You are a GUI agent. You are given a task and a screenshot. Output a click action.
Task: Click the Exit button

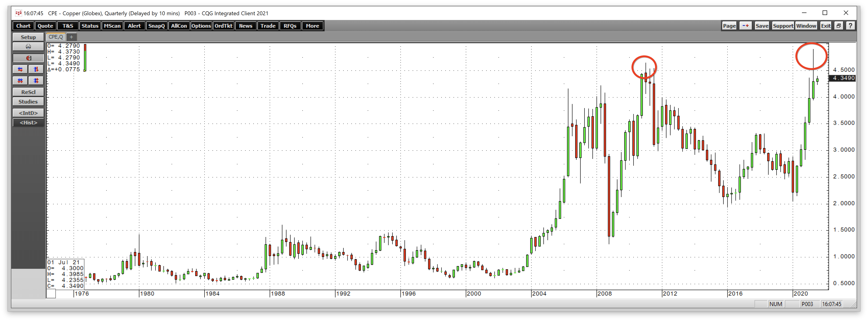(x=826, y=26)
